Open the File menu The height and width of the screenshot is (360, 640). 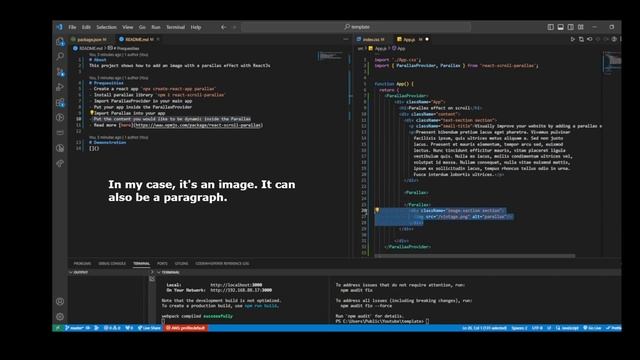pyautogui.click(x=72, y=27)
